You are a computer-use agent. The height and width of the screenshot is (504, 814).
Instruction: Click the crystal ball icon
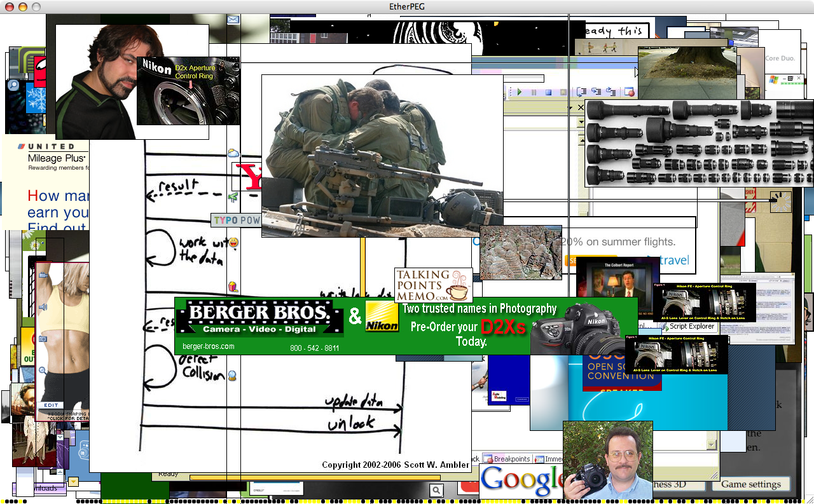[232, 375]
